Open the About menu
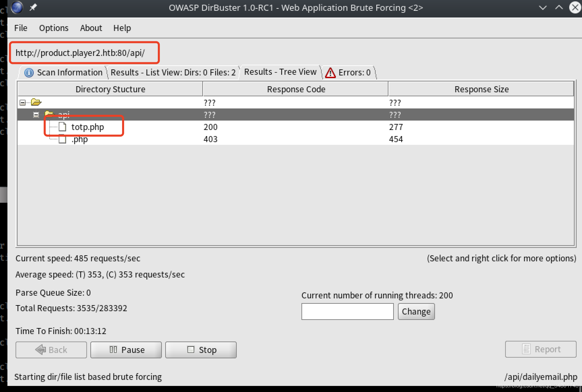 [x=91, y=28]
